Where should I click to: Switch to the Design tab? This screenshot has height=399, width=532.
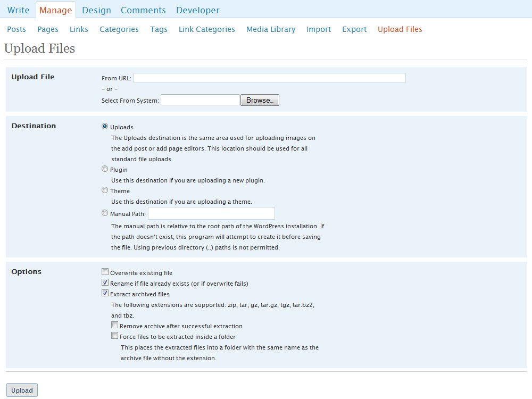coord(96,10)
